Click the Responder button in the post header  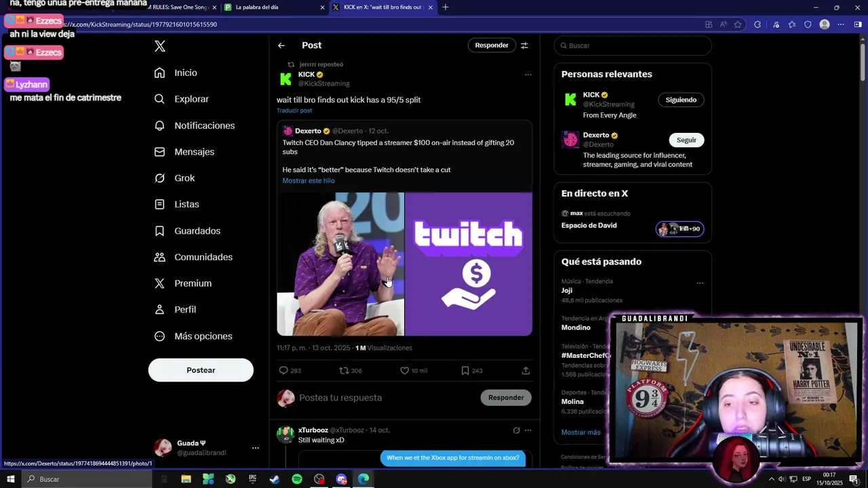492,45
